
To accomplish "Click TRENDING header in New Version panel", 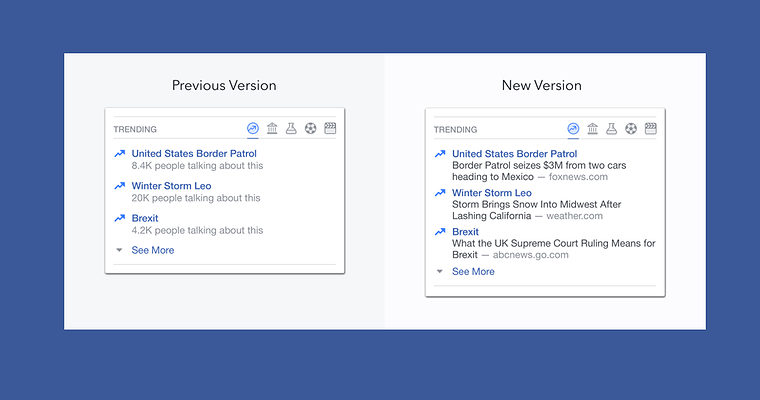I will point(455,130).
